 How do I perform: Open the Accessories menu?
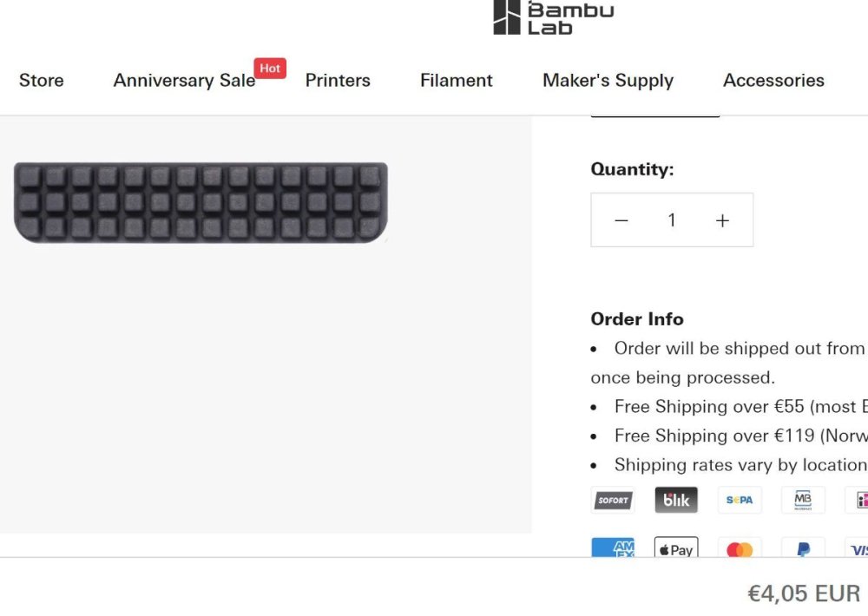(773, 80)
